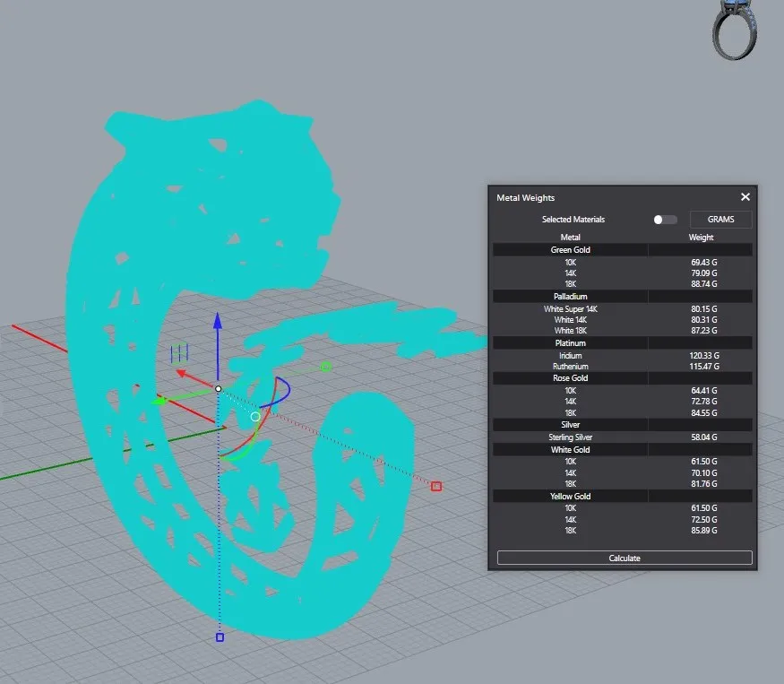The image size is (784, 684).
Task: Click the Weight column header
Action: [701, 238]
